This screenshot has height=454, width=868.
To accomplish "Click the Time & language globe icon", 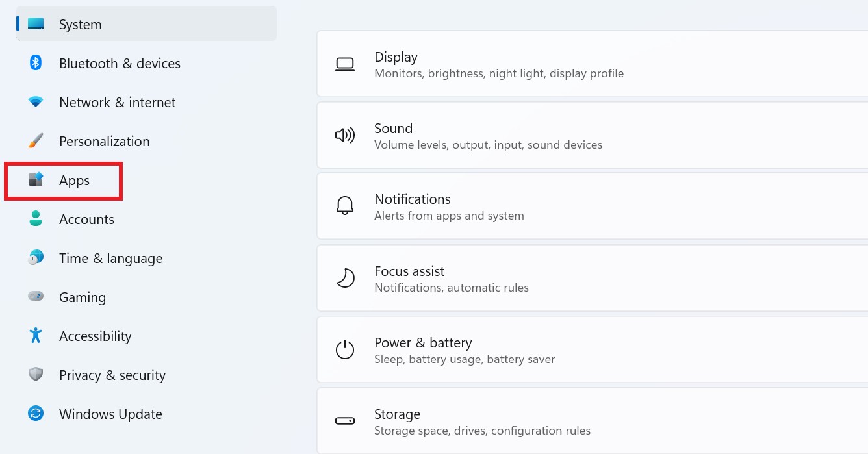I will coord(36,258).
